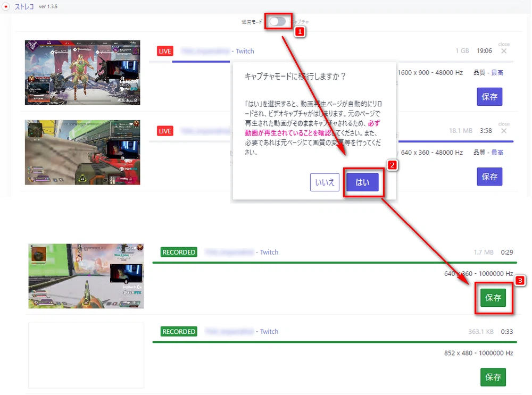Open blank thumbnail of the 0:33 recorded clip
532x395 pixels.
[86, 355]
